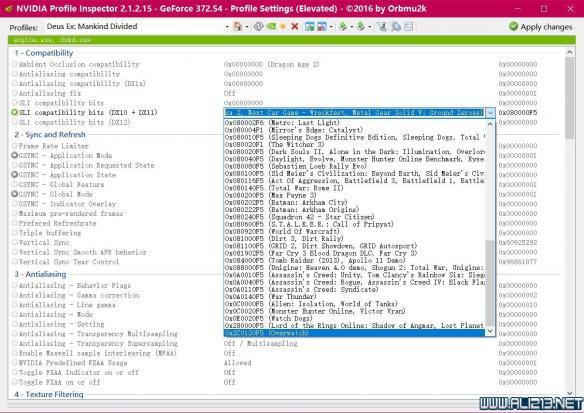
Task: Select the Antialiasing - Transparency Multisampling row
Action: (x=286, y=334)
